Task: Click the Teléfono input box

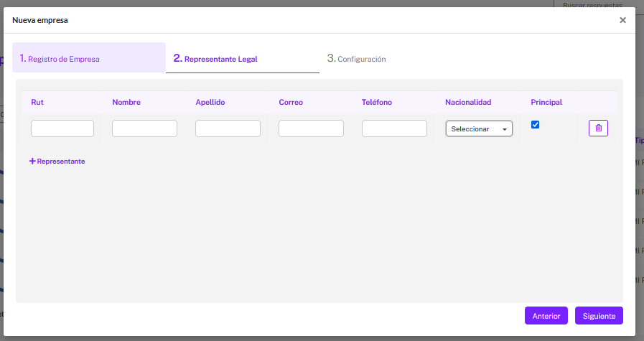Action: [394, 129]
